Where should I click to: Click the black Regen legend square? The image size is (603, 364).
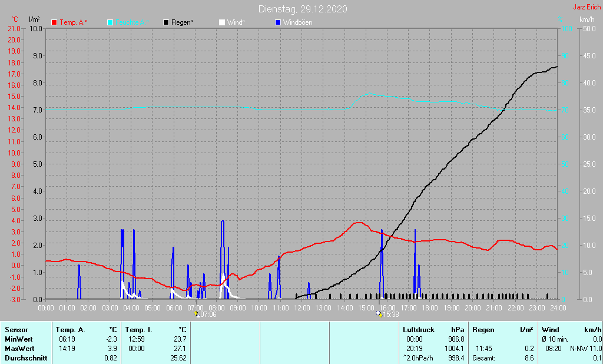[x=167, y=22]
